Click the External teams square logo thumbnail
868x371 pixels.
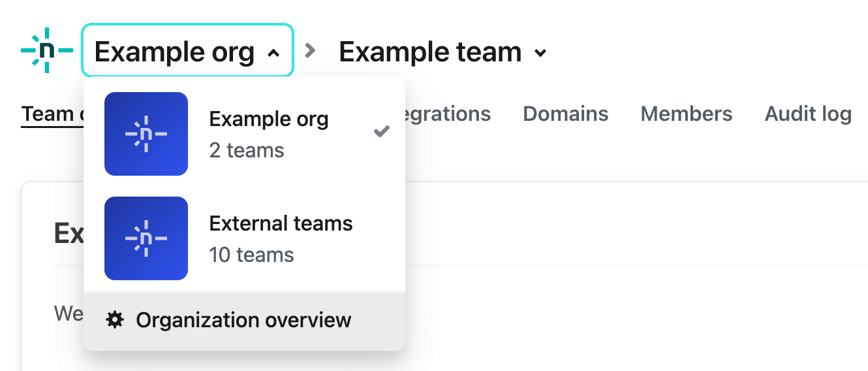pyautogui.click(x=146, y=238)
